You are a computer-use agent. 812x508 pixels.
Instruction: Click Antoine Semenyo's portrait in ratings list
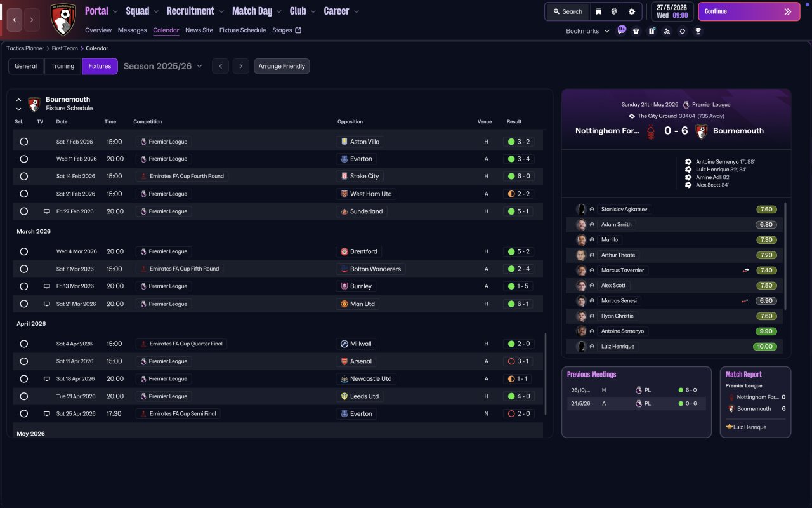581,331
